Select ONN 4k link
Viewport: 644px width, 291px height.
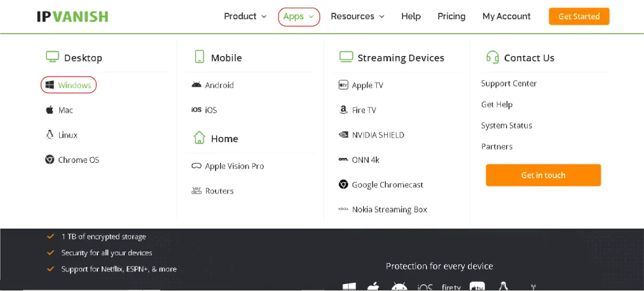366,160
